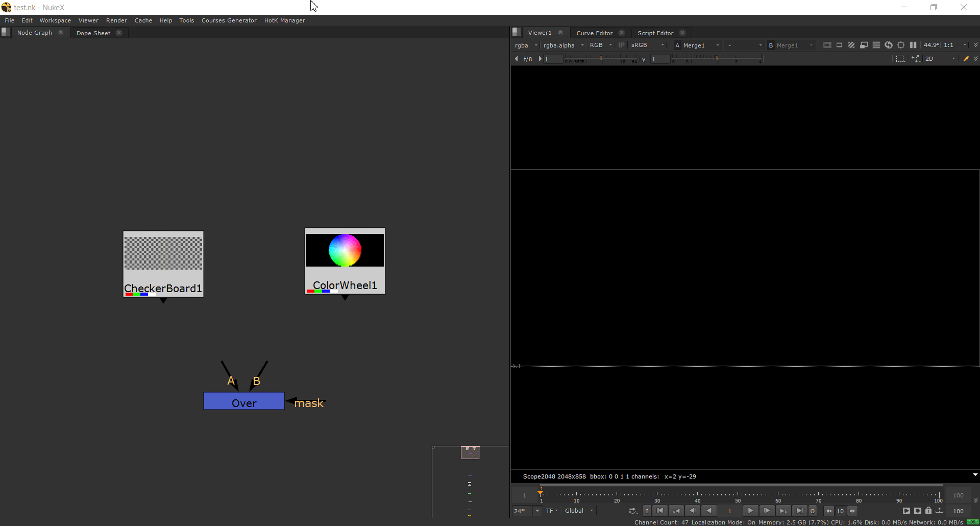Switch to the Curve Editor tab

coord(594,33)
